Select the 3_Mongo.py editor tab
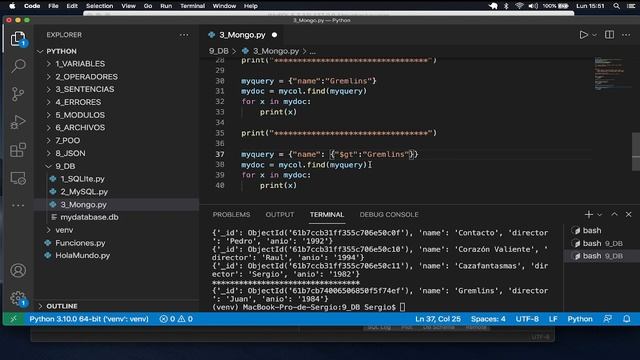 pyautogui.click(x=242, y=35)
